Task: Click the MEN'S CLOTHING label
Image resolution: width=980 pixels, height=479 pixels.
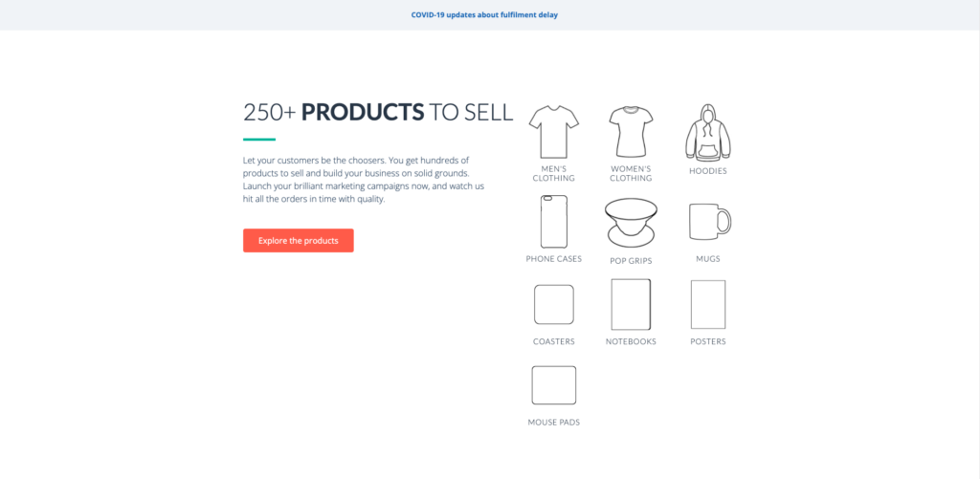Action: click(x=554, y=174)
